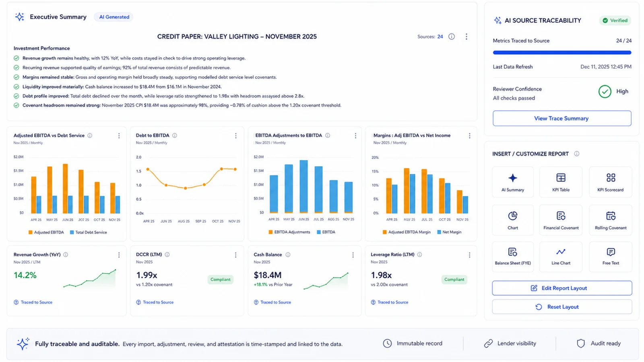Open Cash Balance card options menu

(353, 255)
